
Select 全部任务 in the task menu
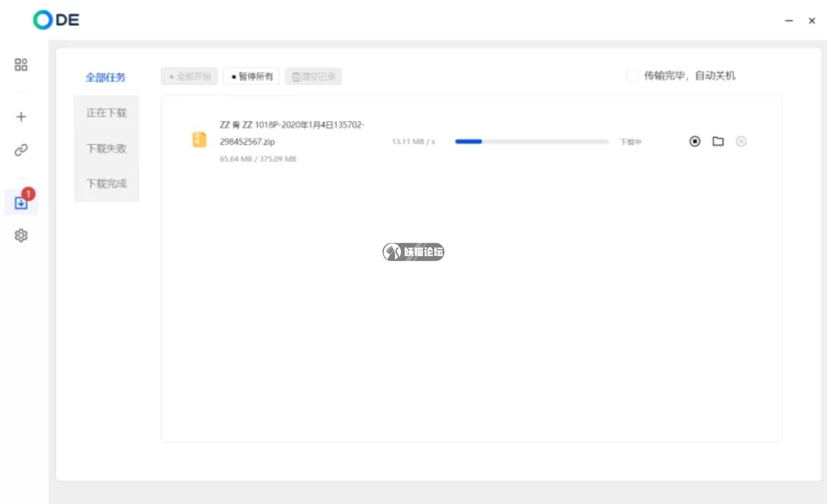click(x=106, y=78)
